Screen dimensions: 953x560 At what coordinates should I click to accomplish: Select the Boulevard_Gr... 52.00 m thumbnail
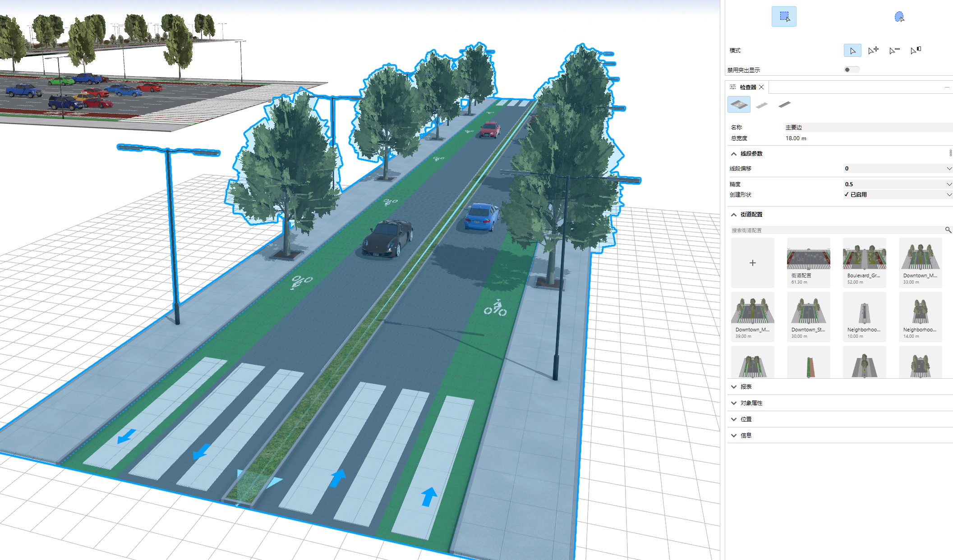pos(864,262)
